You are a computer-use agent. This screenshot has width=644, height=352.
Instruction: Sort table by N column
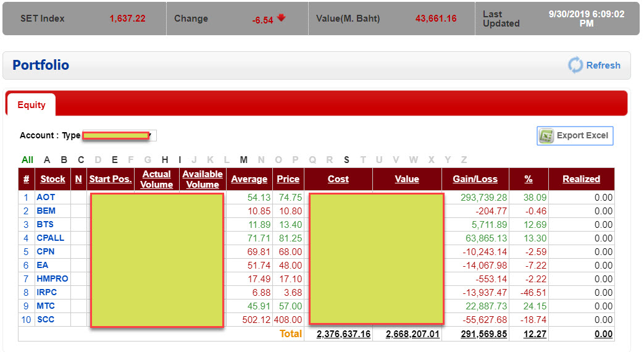(x=78, y=179)
